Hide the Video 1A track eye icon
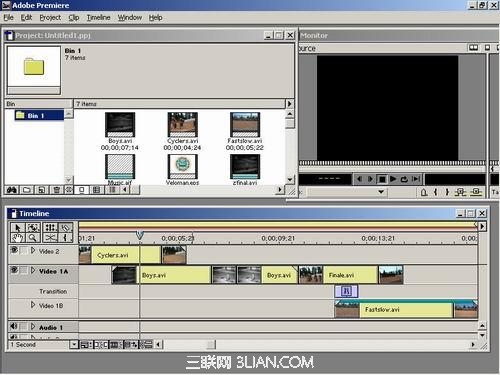 point(14,270)
